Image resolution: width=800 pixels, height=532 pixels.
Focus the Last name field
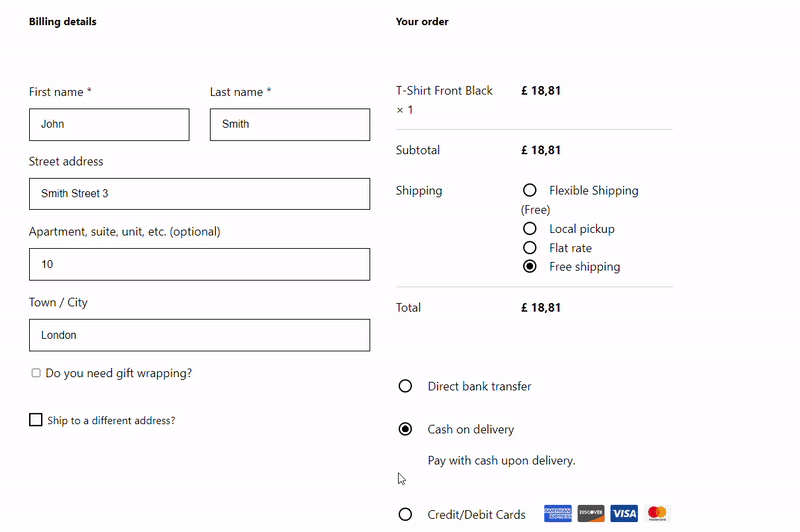290,125
